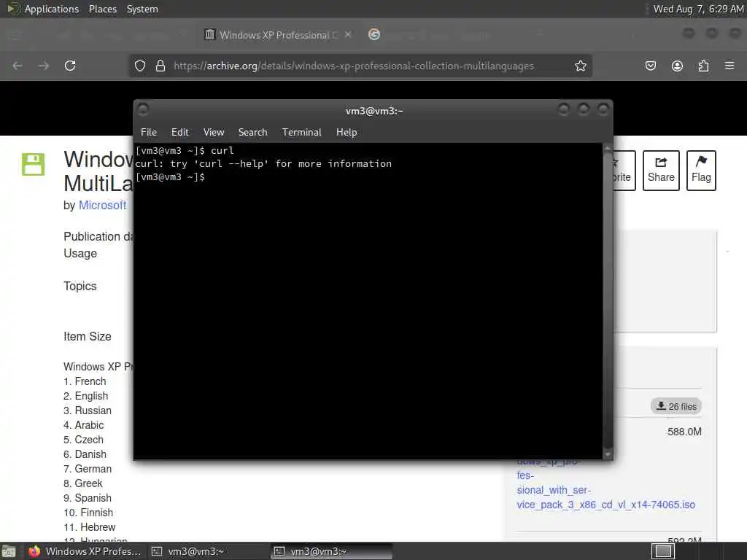This screenshot has width=747, height=560.
Task: Click the 26 files download link
Action: click(x=676, y=406)
